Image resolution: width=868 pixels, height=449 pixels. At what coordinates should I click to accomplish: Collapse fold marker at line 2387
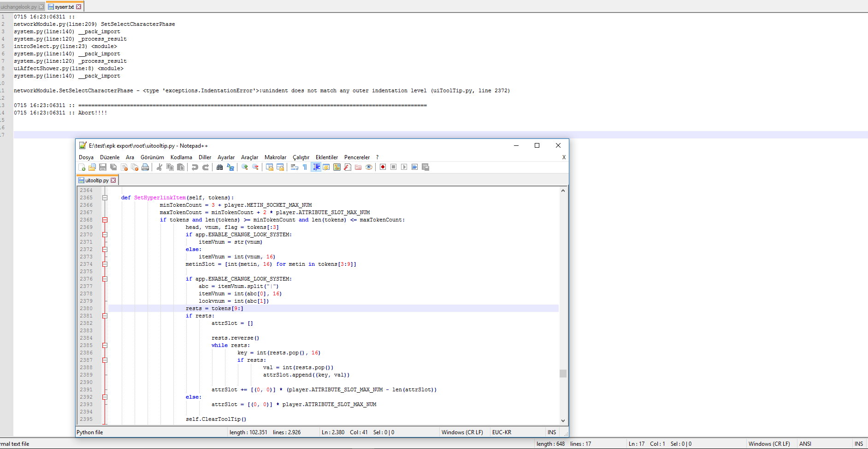click(x=105, y=360)
